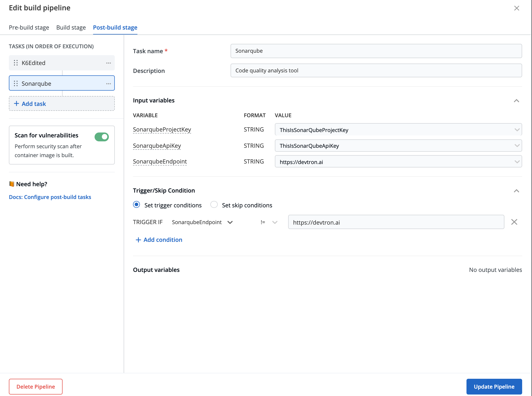The image size is (532, 396).
Task: Collapse the Input variables section
Action: (x=517, y=100)
